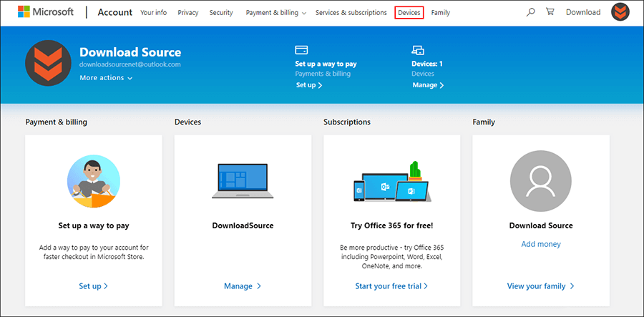Image resolution: width=644 pixels, height=317 pixels.
Task: Click Add money in Family card
Action: [x=541, y=244]
